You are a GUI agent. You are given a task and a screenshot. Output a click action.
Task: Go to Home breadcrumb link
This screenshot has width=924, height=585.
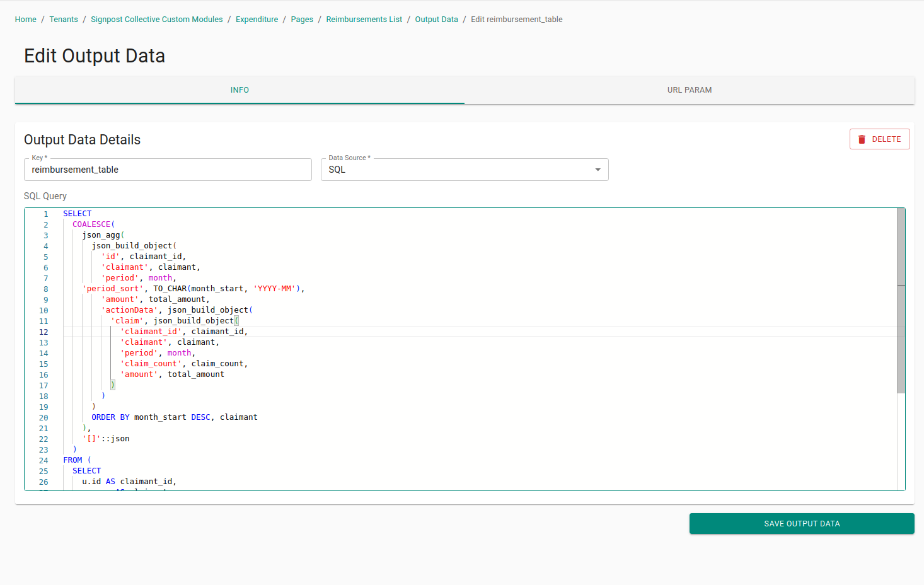[x=26, y=20]
